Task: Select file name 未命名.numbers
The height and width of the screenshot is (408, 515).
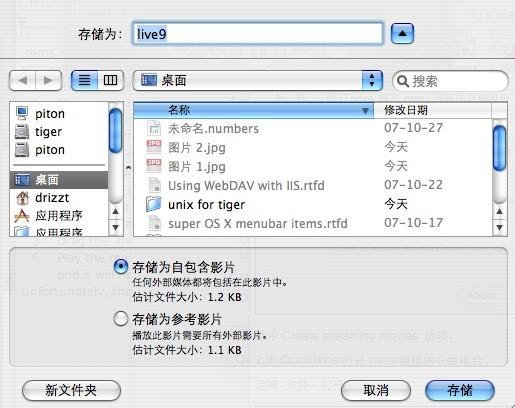Action: click(x=213, y=129)
